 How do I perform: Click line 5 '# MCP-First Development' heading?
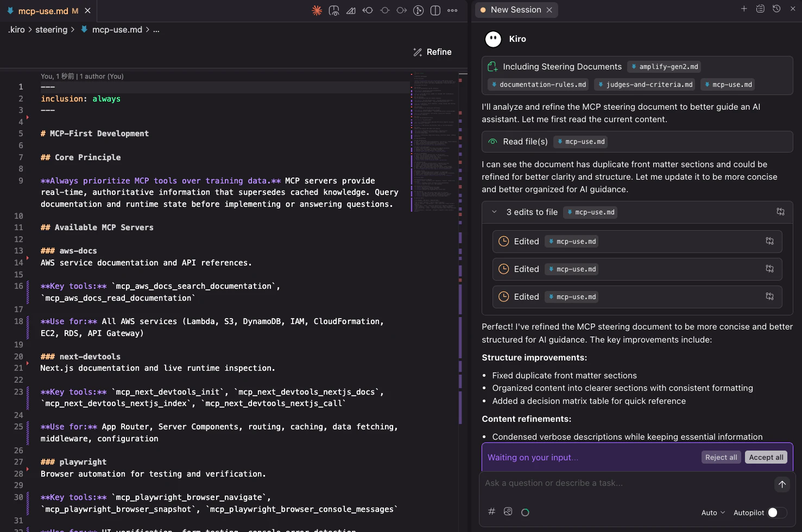94,134
